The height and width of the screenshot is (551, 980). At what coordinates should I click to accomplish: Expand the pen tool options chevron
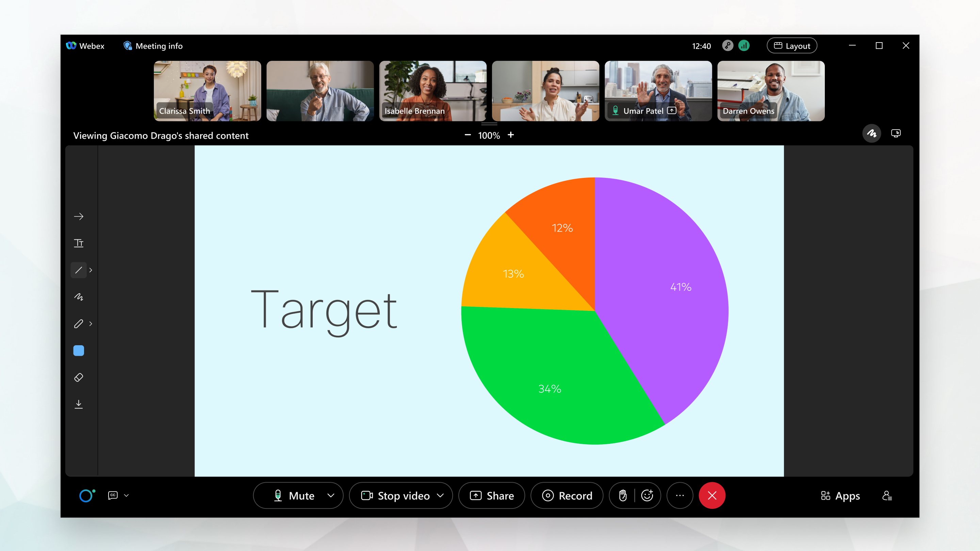[91, 324]
